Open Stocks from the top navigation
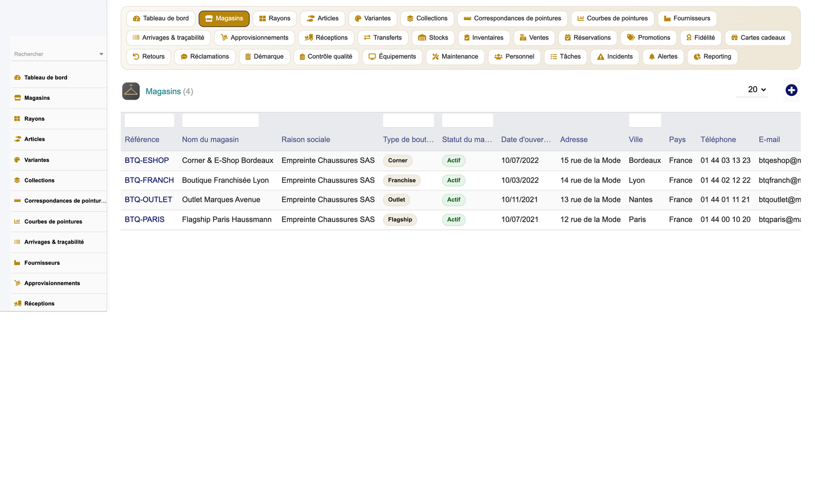This screenshot has height=504, width=815. [x=433, y=38]
